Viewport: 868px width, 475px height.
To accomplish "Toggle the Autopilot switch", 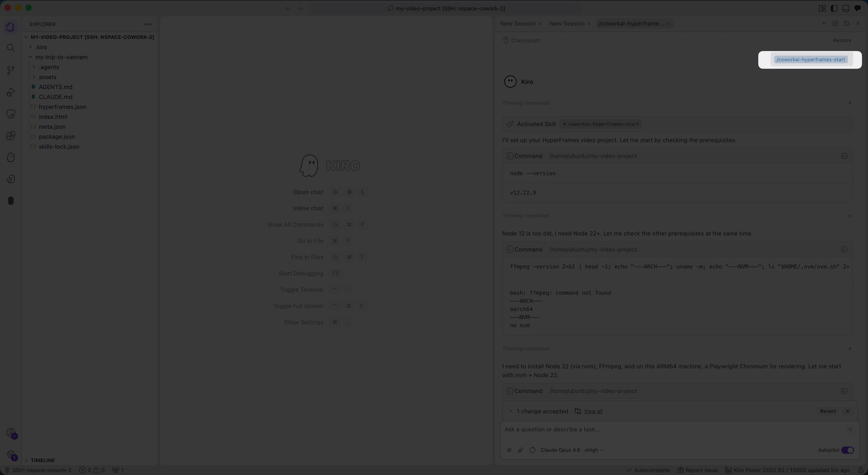I will (847, 450).
